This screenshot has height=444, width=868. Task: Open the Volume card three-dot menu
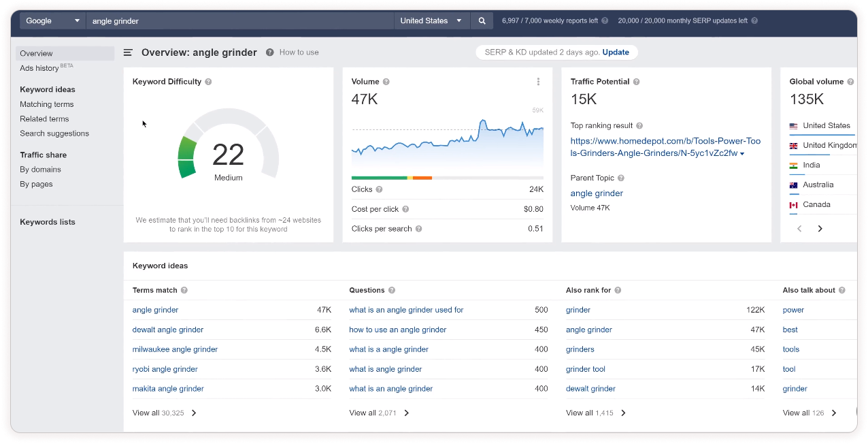538,82
